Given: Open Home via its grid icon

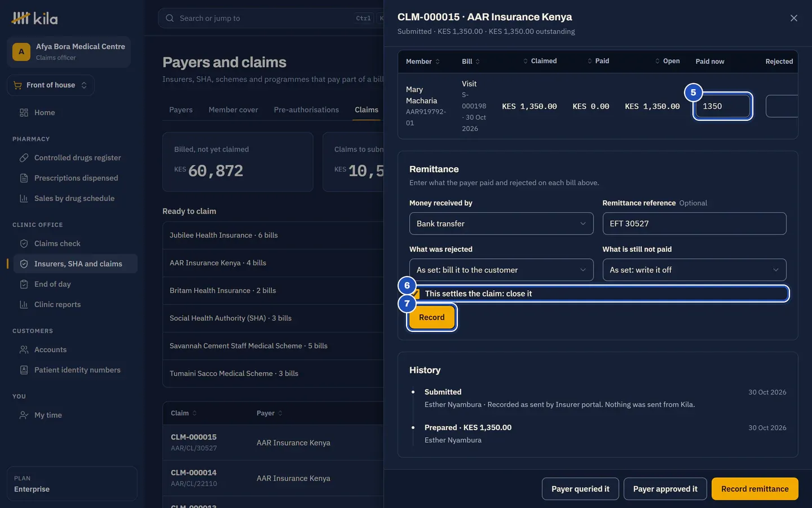Looking at the screenshot, I should pyautogui.click(x=24, y=112).
